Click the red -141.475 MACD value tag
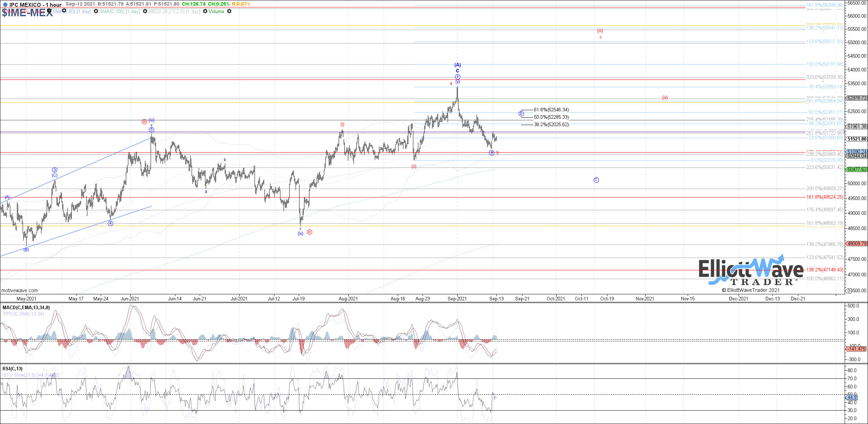The width and height of the screenshot is (868, 424). click(856, 349)
